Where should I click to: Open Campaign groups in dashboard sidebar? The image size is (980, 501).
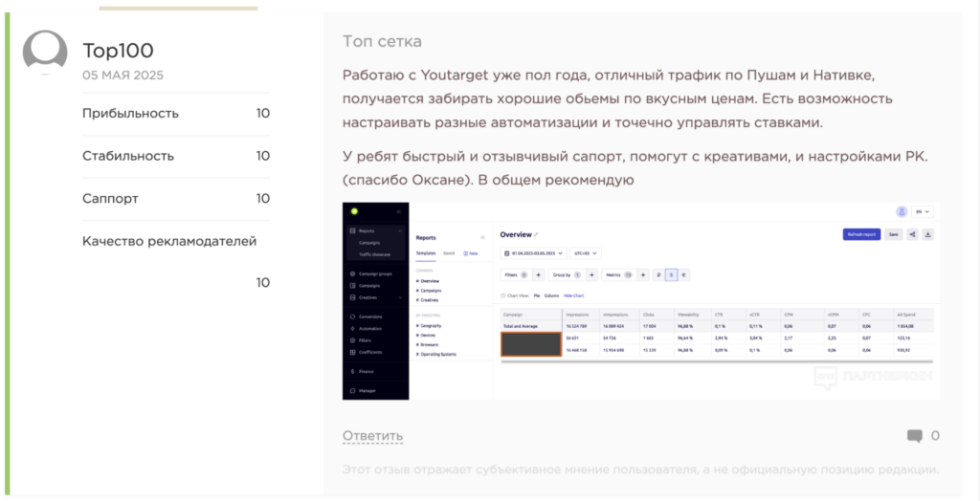tap(370, 273)
